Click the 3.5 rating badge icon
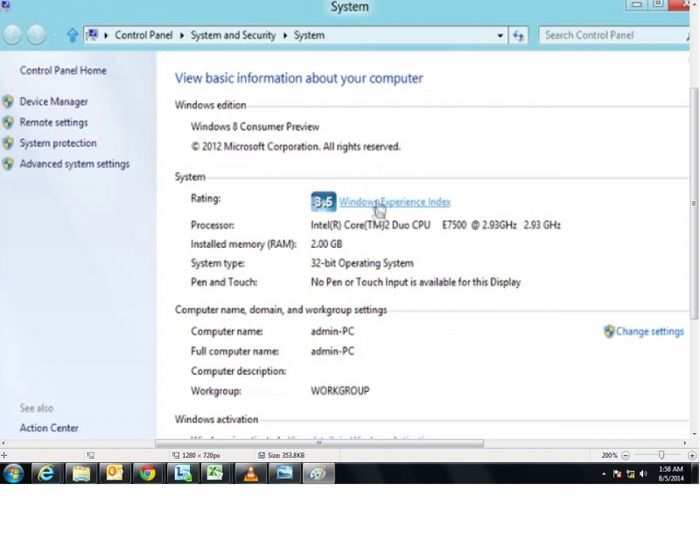The height and width of the screenshot is (560, 700). click(323, 202)
